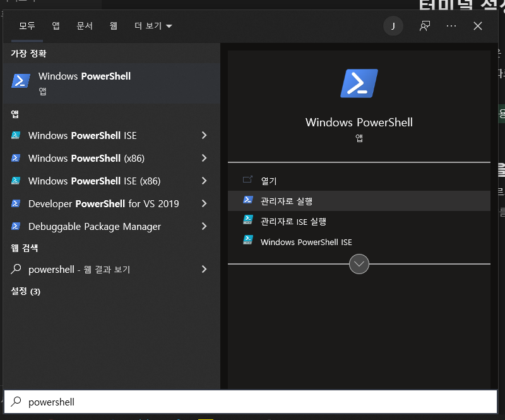This screenshot has height=420, width=505.
Task: Click the Windows PowerShell ISE icon in preview actions
Action: (247, 240)
